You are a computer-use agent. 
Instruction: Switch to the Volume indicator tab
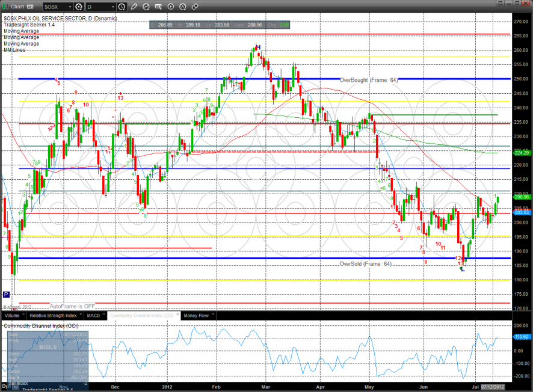click(x=12, y=315)
